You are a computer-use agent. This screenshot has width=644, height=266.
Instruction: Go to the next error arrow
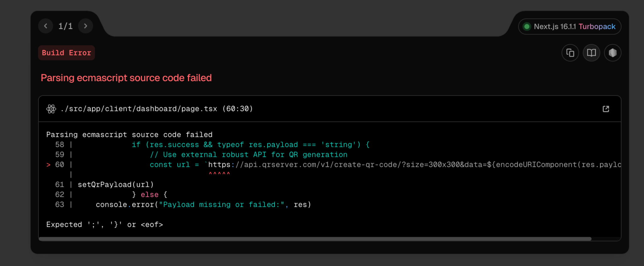(86, 26)
